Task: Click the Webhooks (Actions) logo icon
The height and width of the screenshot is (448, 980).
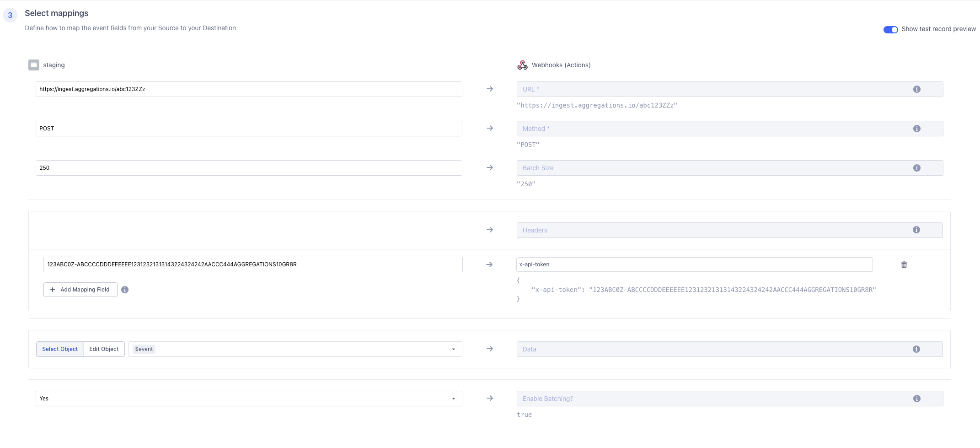Action: tap(522, 65)
